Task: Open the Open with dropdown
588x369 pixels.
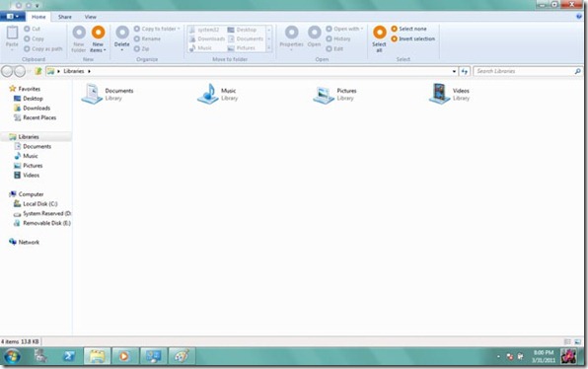Action: (344, 29)
